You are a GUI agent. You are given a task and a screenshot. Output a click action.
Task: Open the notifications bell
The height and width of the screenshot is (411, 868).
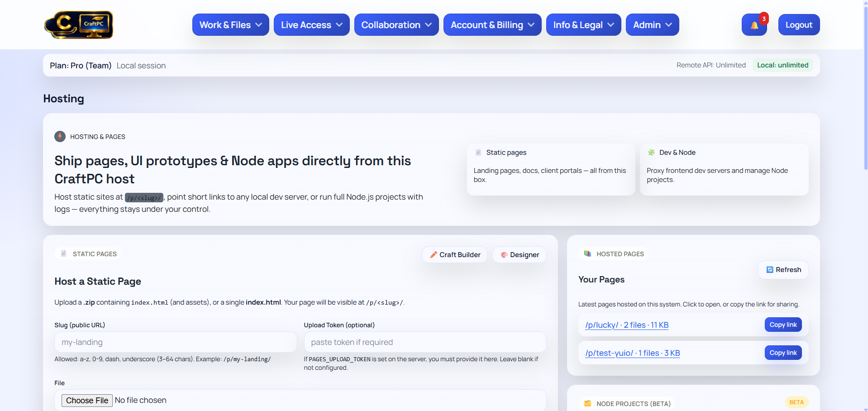754,25
